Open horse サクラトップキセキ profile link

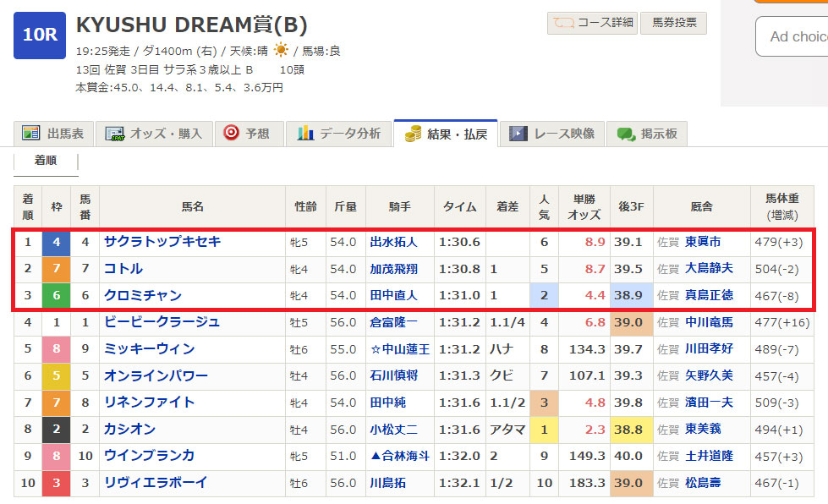coord(162,242)
